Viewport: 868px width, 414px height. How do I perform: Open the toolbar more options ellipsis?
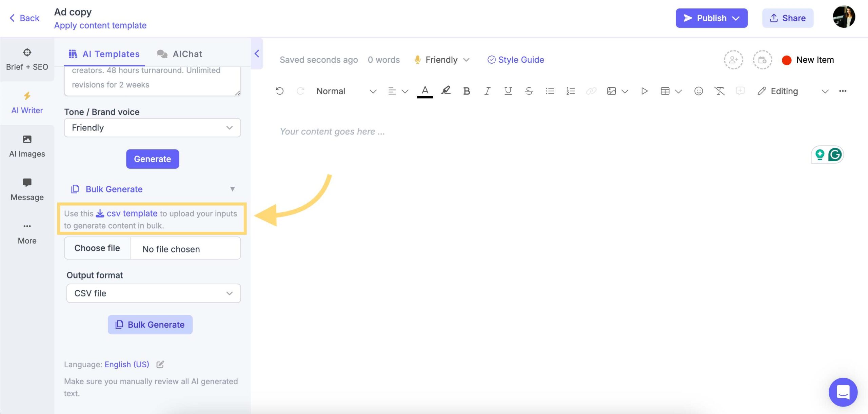[843, 91]
